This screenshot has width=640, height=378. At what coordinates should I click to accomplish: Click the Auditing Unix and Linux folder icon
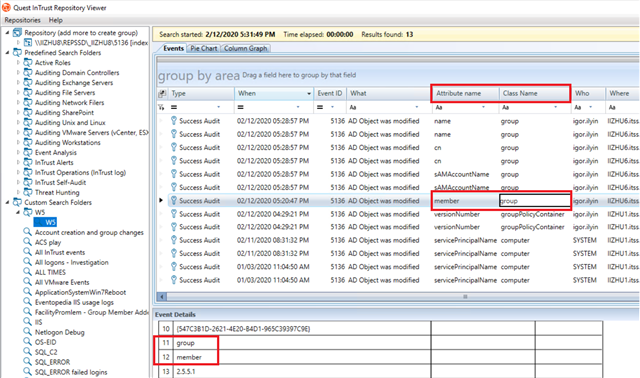(x=28, y=122)
